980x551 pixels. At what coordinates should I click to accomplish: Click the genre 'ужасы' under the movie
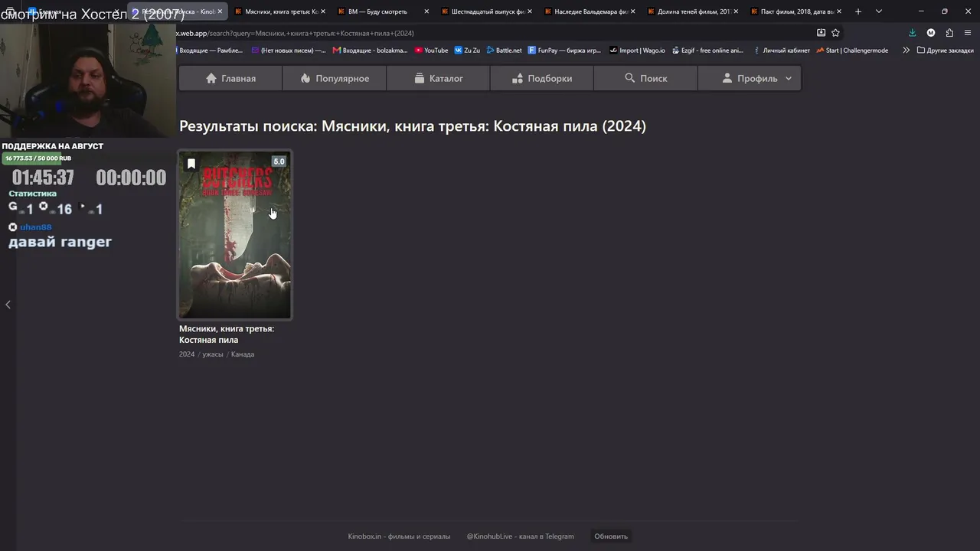[x=213, y=354]
